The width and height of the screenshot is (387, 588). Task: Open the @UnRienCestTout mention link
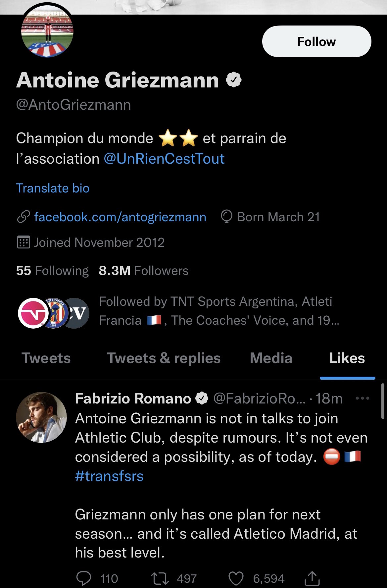[x=164, y=159]
